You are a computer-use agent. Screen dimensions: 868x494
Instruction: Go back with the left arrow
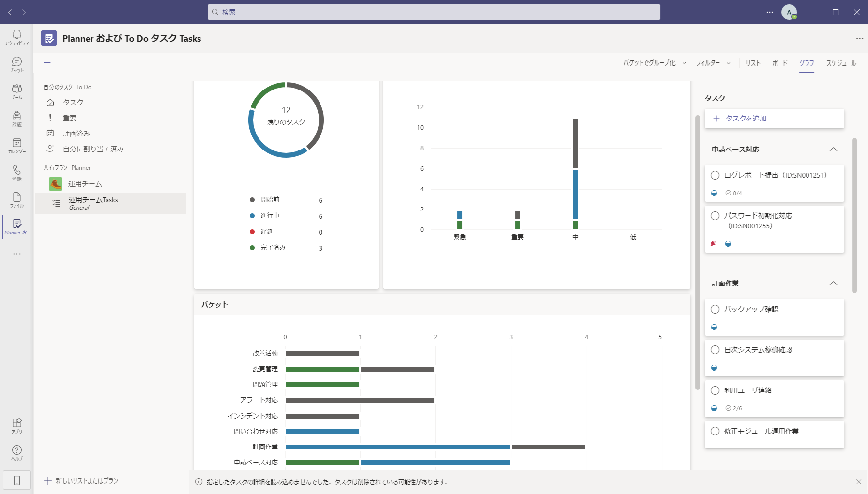10,12
